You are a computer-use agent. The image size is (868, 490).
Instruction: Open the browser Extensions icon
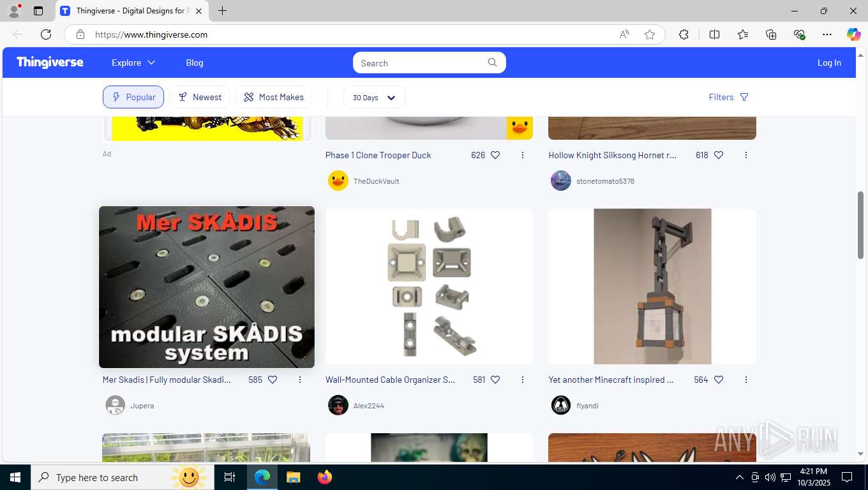(684, 34)
